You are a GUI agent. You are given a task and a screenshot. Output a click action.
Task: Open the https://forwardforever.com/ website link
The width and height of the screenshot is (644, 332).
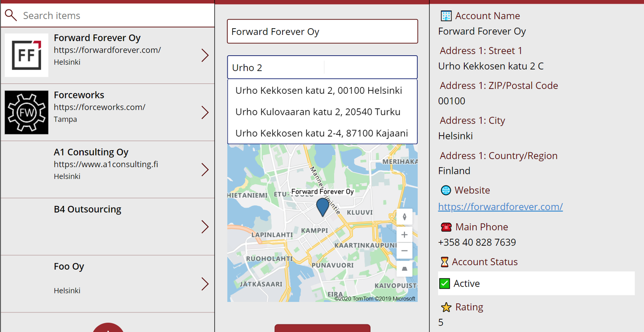click(x=500, y=207)
